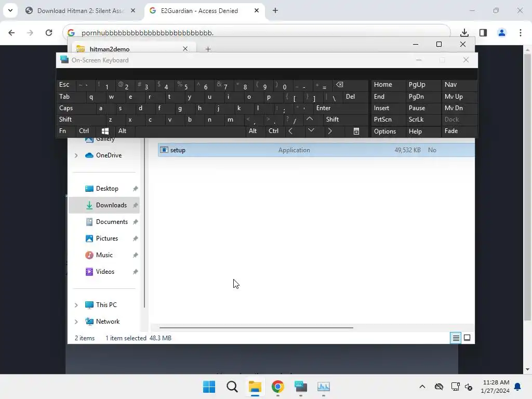Click Explorer horizontal scrollbar
This screenshot has height=399, width=532.
256,328
